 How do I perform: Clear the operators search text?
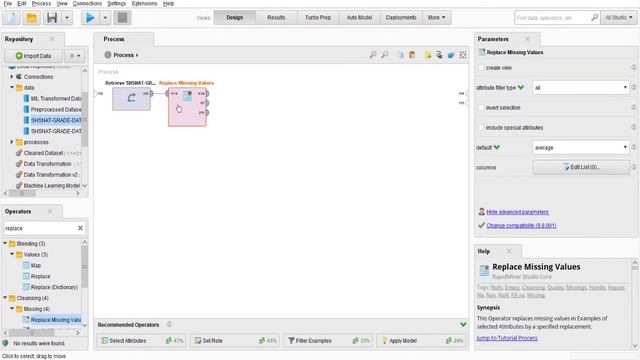click(80, 228)
